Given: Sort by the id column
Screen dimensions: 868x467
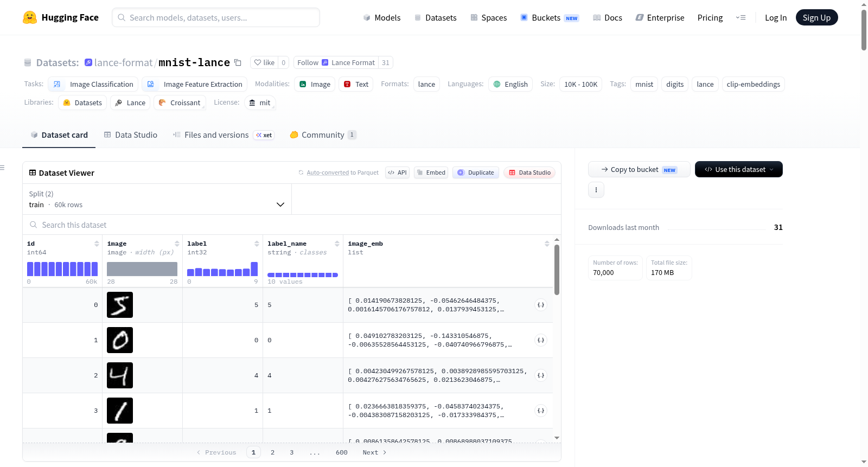Looking at the screenshot, I should point(97,244).
